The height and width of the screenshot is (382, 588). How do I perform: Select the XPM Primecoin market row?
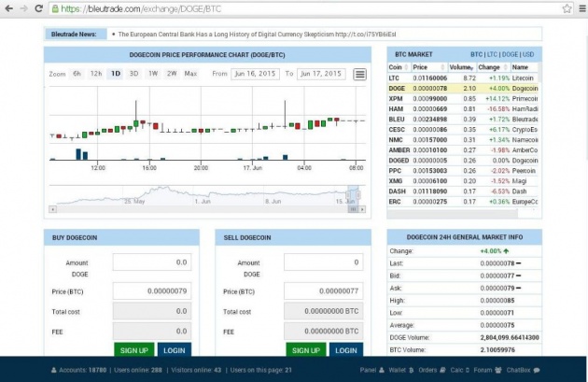click(x=463, y=99)
